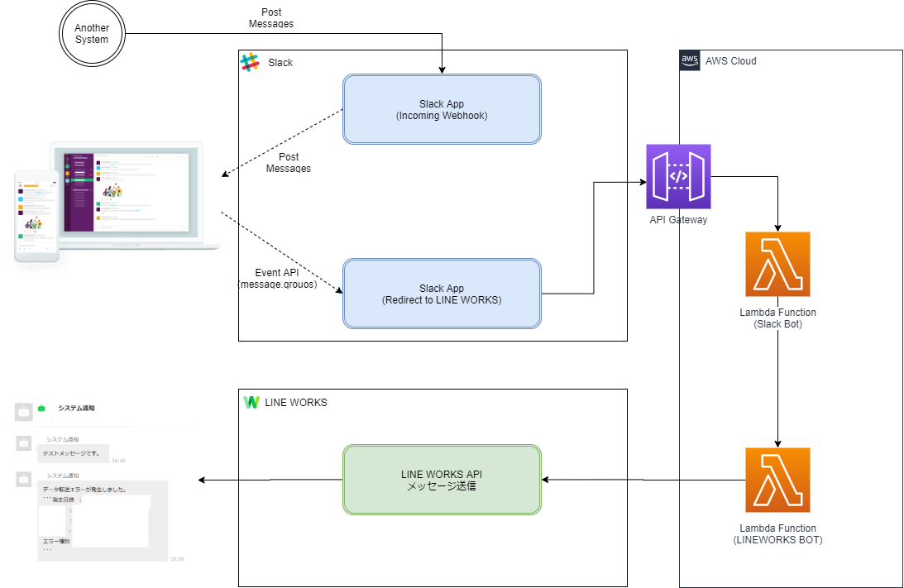This screenshot has width=904, height=588.
Task: Select the Another System circle node
Action: point(92,33)
